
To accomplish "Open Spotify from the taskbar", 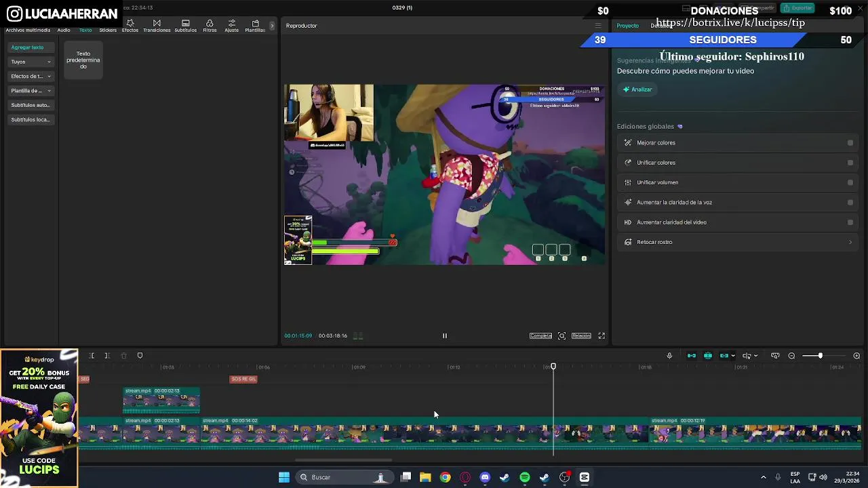I will pos(525,477).
